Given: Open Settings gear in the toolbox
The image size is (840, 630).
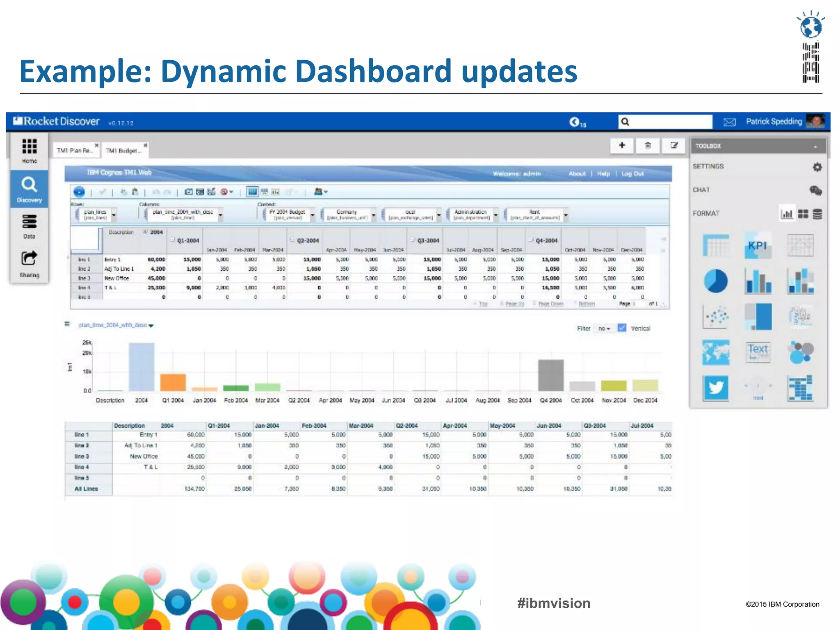Looking at the screenshot, I should pos(817,167).
